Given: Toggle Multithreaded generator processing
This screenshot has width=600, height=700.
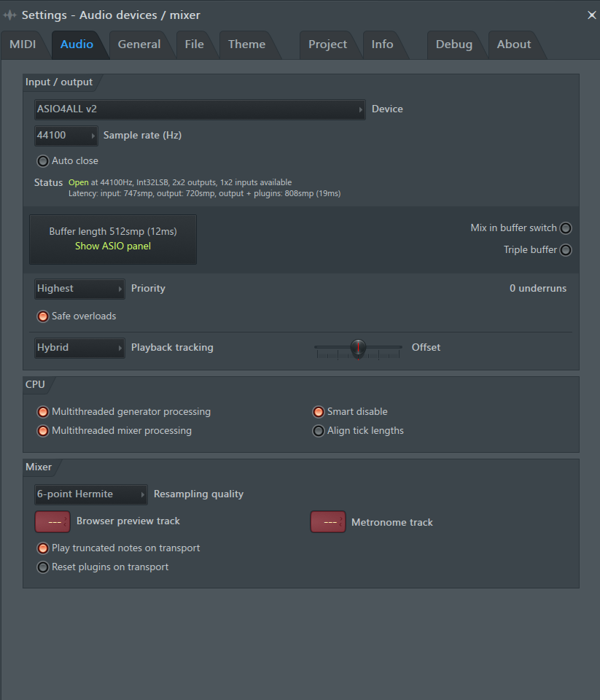Looking at the screenshot, I should click(43, 412).
